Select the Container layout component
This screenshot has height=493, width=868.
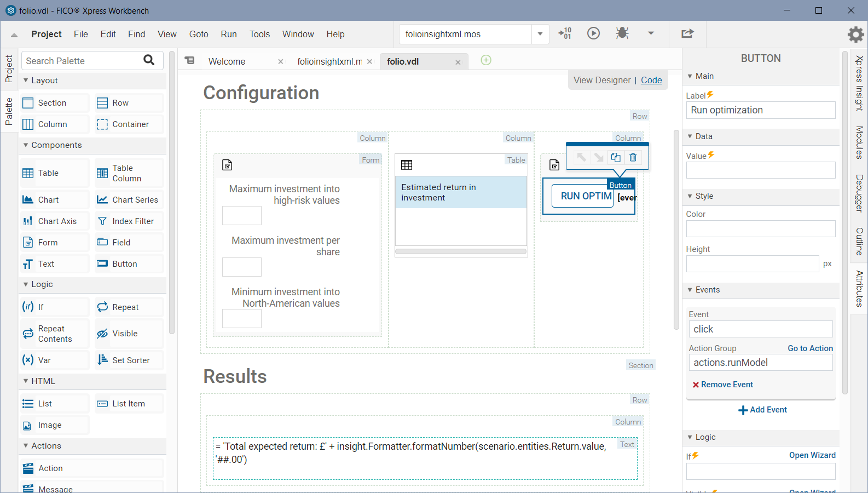coord(129,124)
